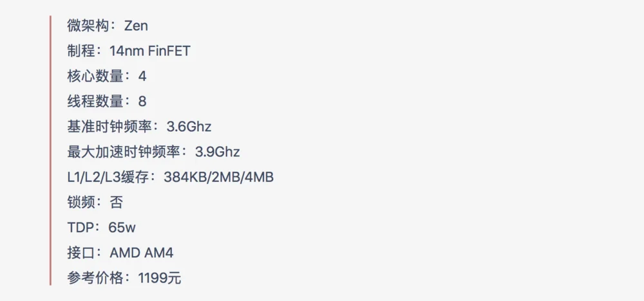Click the core count value 4
This screenshot has height=301, width=644.
142,77
